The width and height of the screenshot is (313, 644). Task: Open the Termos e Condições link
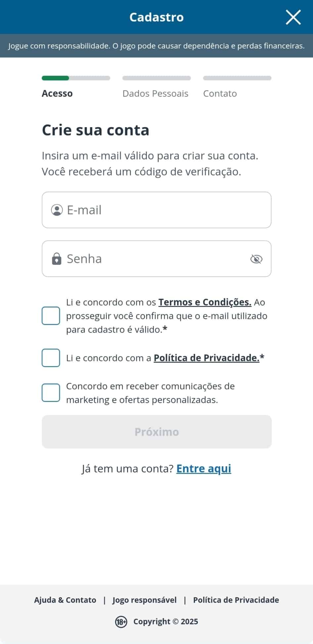tap(205, 302)
